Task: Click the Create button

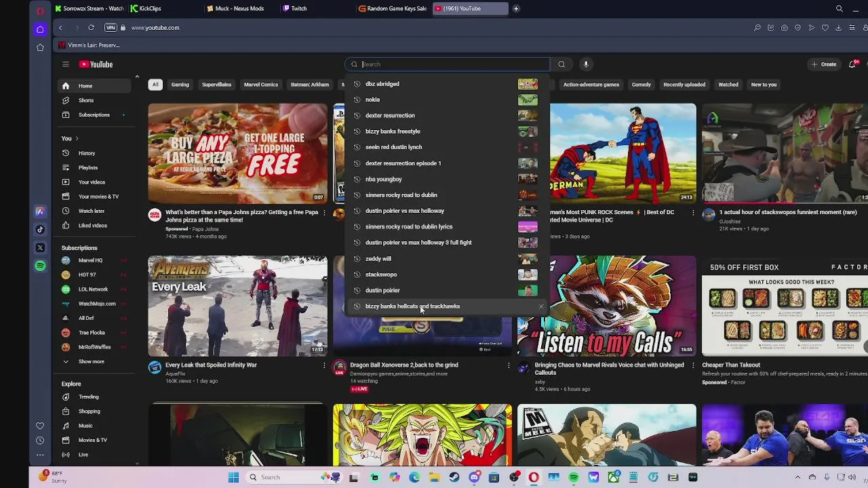Action: pyautogui.click(x=823, y=64)
